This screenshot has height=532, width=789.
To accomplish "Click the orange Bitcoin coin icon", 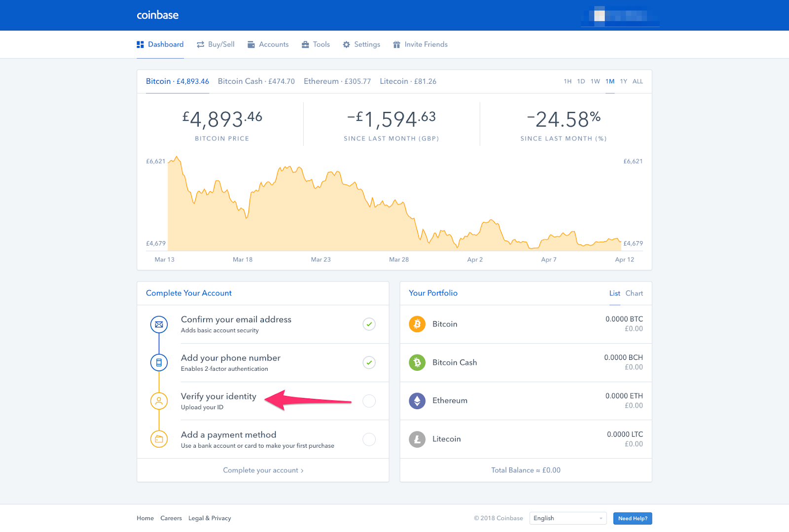I will pos(417,324).
